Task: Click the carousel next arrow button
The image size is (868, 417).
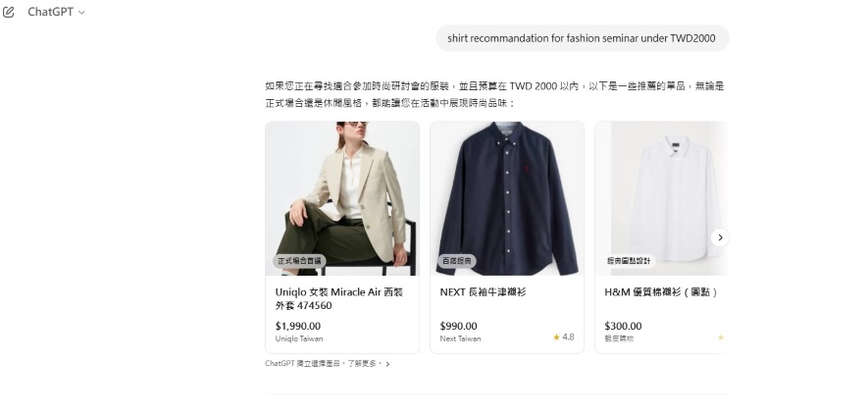Action: [x=720, y=237]
